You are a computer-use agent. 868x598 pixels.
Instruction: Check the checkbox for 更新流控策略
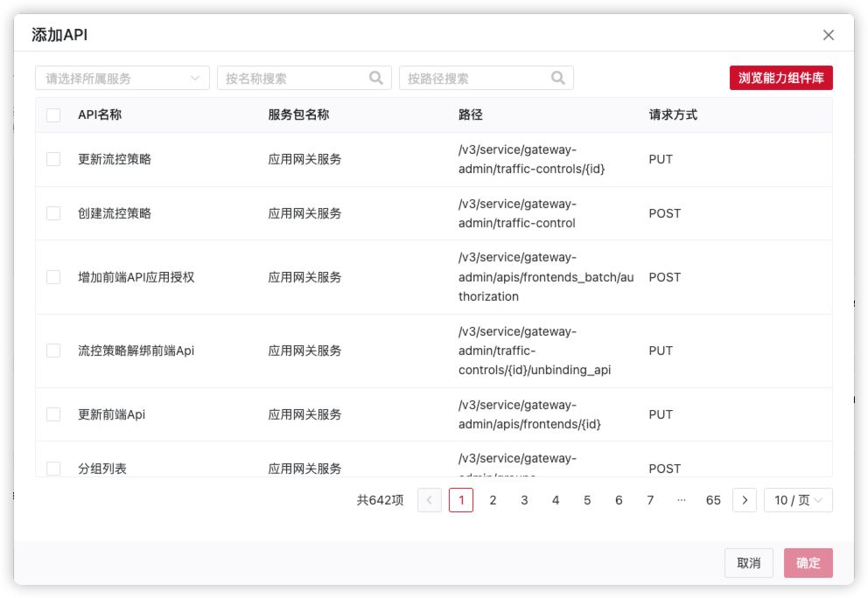click(x=52, y=159)
